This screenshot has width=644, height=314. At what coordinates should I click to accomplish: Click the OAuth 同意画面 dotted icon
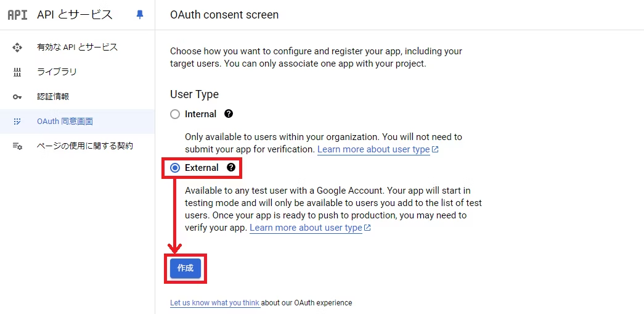pyautogui.click(x=17, y=122)
